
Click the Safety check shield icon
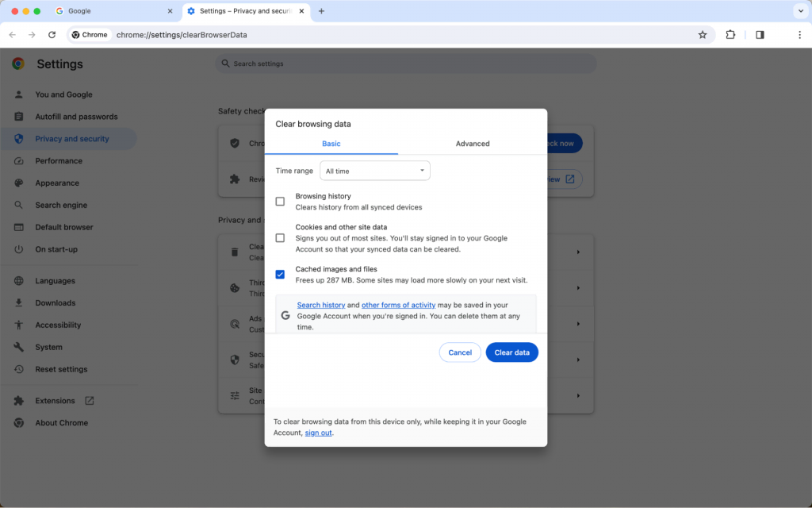tap(235, 143)
